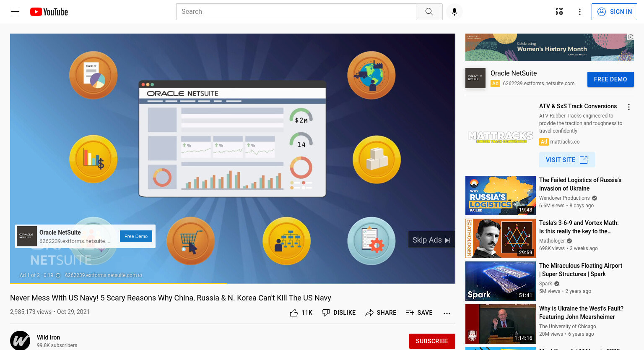Dislike the video

339,313
